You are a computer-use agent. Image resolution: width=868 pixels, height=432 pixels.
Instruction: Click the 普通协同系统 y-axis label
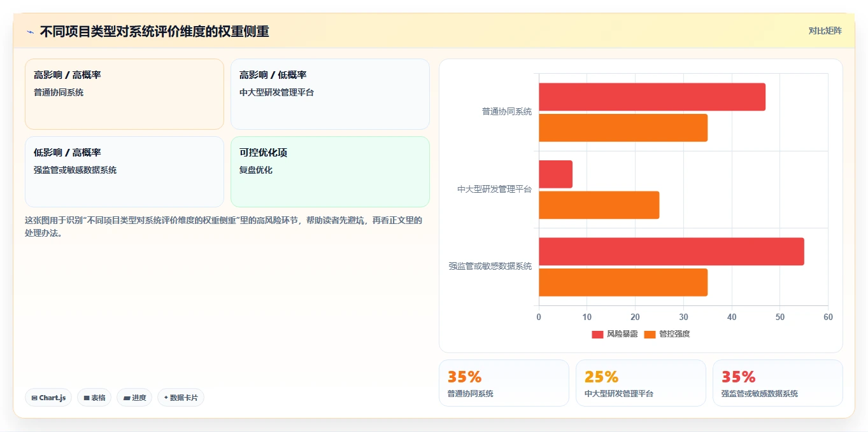point(507,112)
